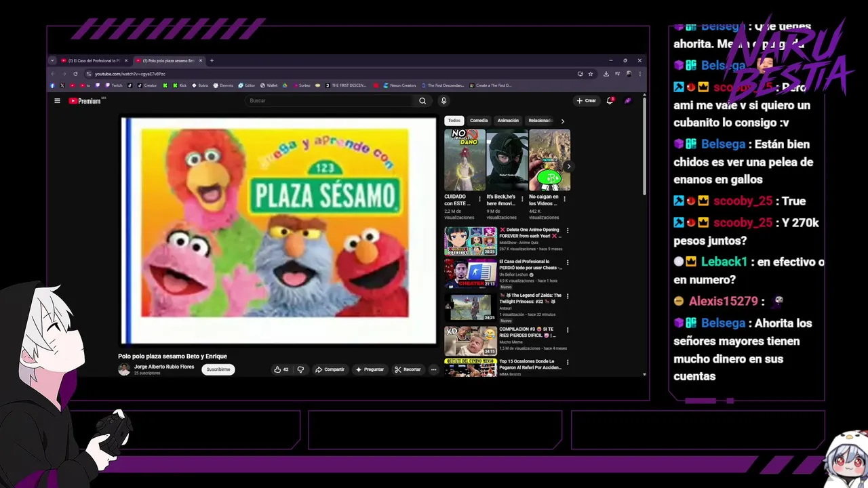Open options for 'It's Beck' short

click(x=522, y=199)
